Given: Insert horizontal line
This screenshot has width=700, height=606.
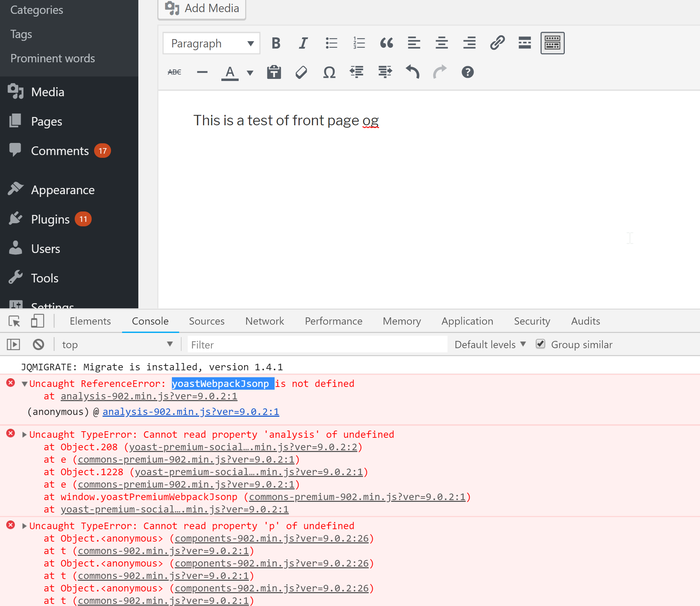Looking at the screenshot, I should pyautogui.click(x=202, y=72).
